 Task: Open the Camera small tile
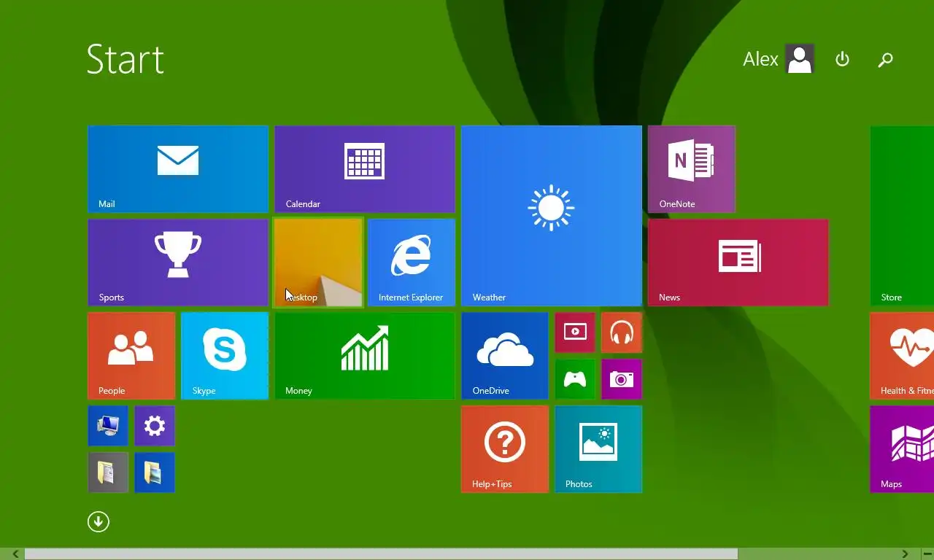pyautogui.click(x=622, y=379)
